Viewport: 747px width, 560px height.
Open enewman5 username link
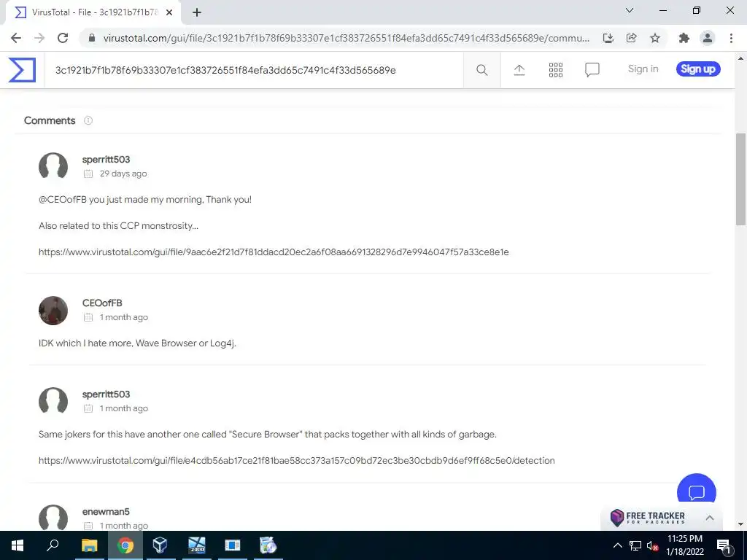pyautogui.click(x=106, y=512)
